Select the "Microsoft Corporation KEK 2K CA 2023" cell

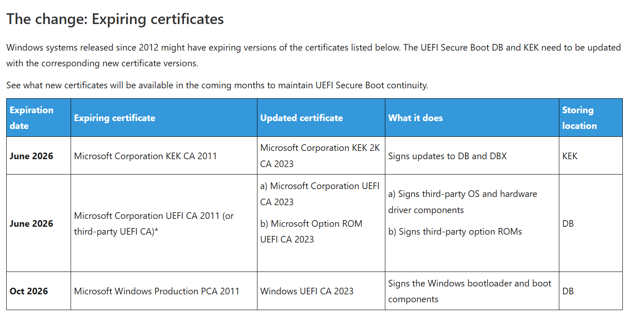click(320, 156)
